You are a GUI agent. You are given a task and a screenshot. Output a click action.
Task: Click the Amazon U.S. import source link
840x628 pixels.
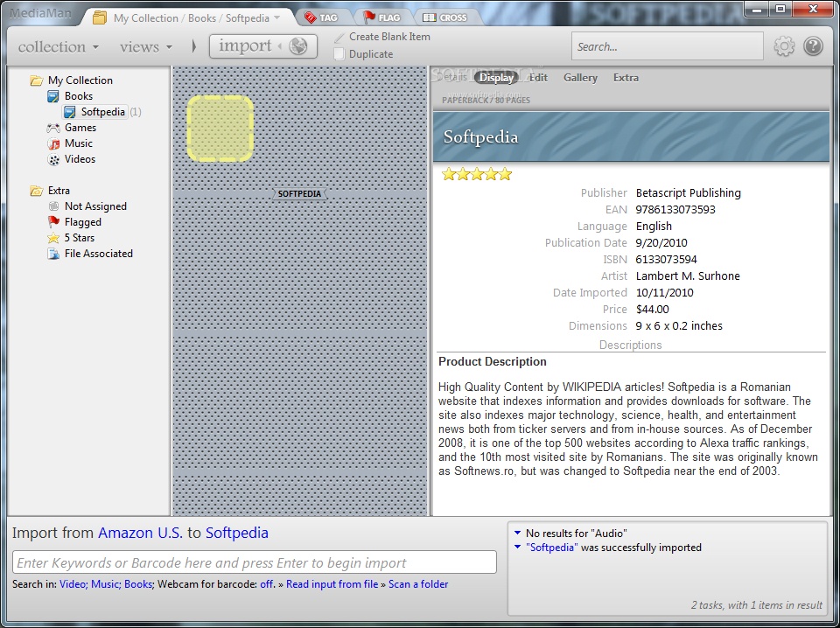point(140,533)
